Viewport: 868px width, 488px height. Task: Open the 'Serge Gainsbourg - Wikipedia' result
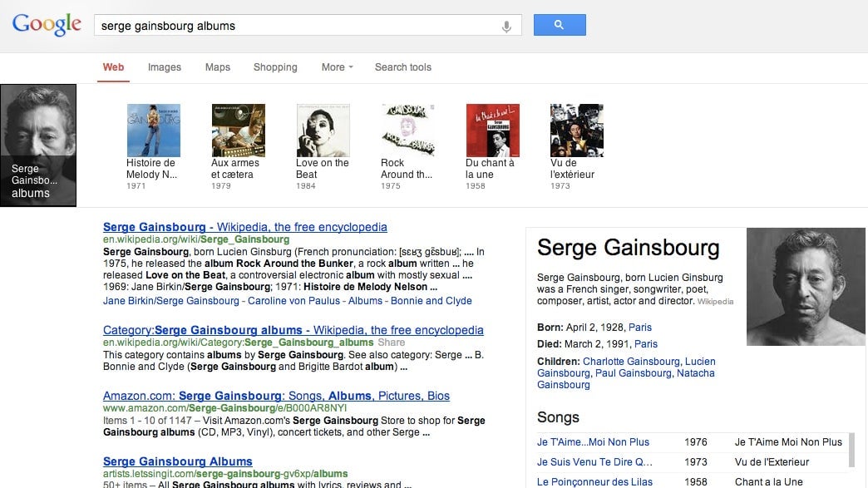click(x=245, y=227)
